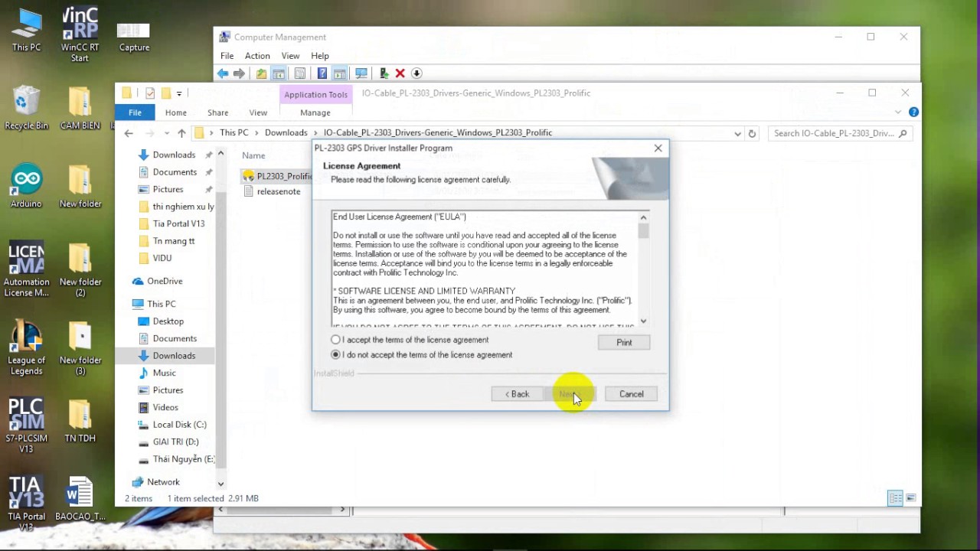980x551 pixels.
Task: Expand the breadcrumb chevron after This PC
Action: click(x=256, y=133)
